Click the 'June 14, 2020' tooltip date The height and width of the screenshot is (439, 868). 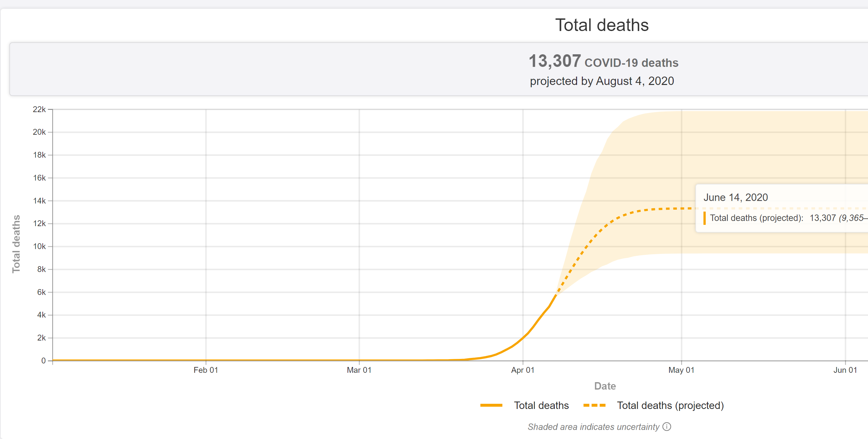(735, 197)
